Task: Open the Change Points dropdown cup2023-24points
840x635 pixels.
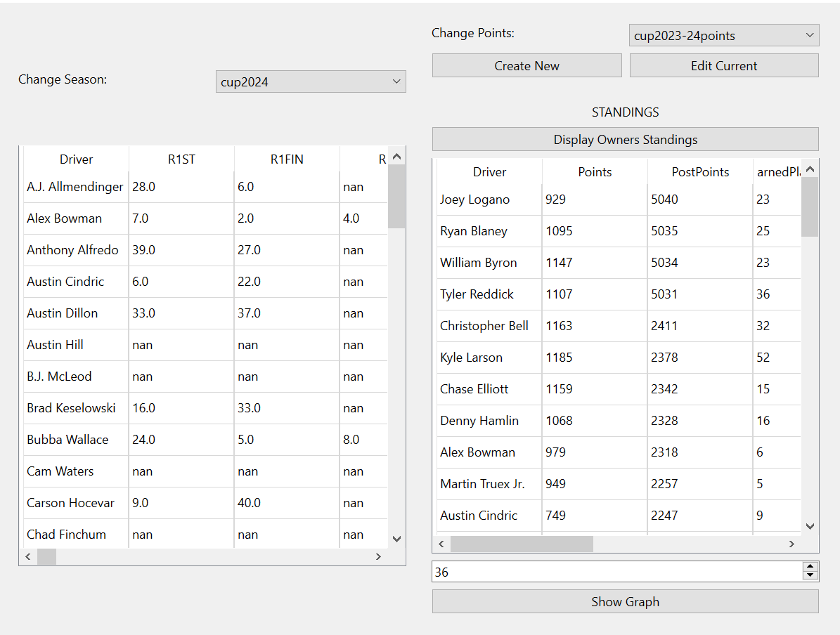Action: tap(724, 35)
